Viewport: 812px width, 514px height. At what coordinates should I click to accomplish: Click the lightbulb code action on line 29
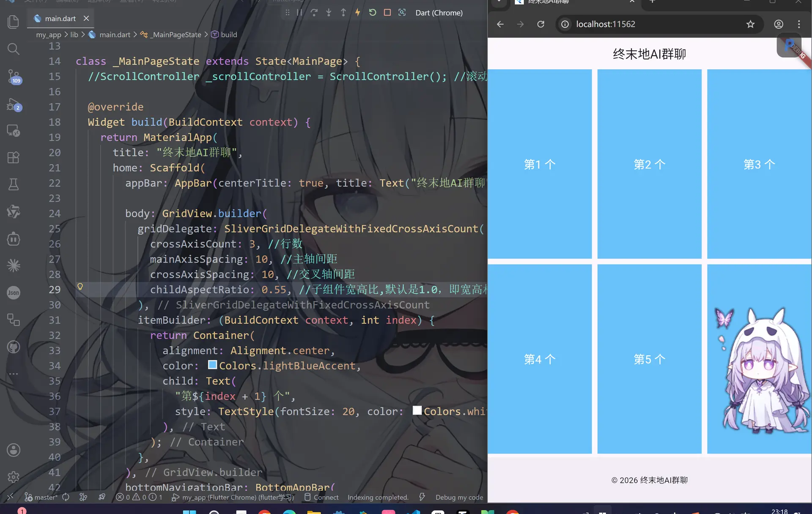pyautogui.click(x=80, y=287)
